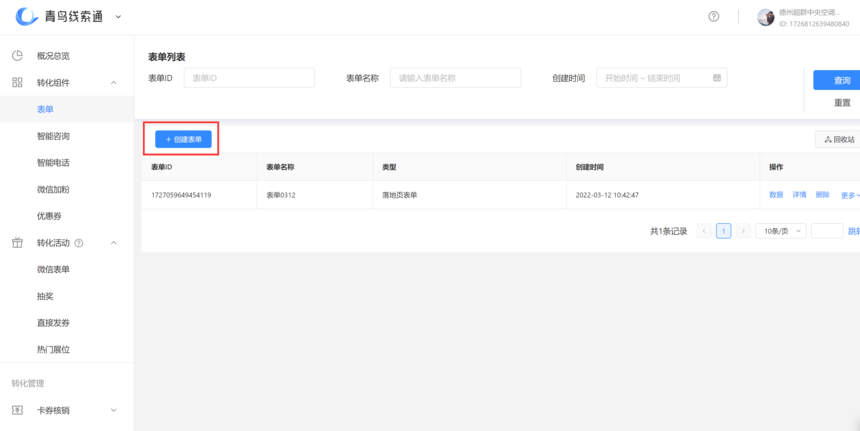Click the 详情 link for 表单0312
This screenshot has width=860, height=431.
[799, 195]
